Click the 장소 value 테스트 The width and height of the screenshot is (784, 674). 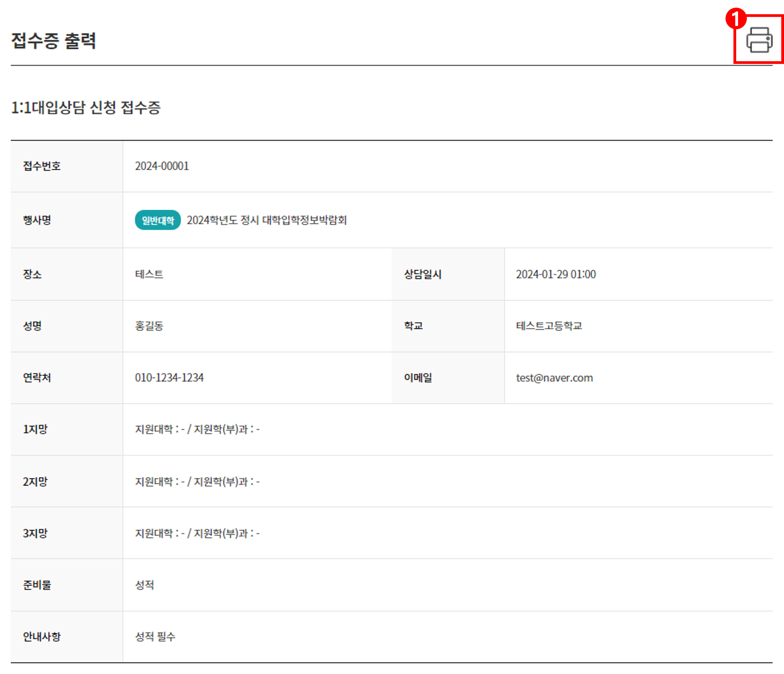(x=149, y=274)
